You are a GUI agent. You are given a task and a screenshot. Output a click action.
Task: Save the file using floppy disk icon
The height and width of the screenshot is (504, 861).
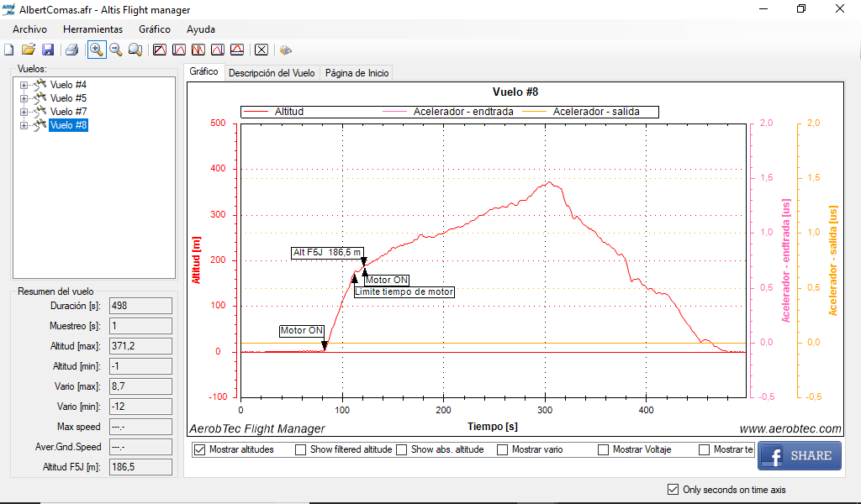pos(48,50)
